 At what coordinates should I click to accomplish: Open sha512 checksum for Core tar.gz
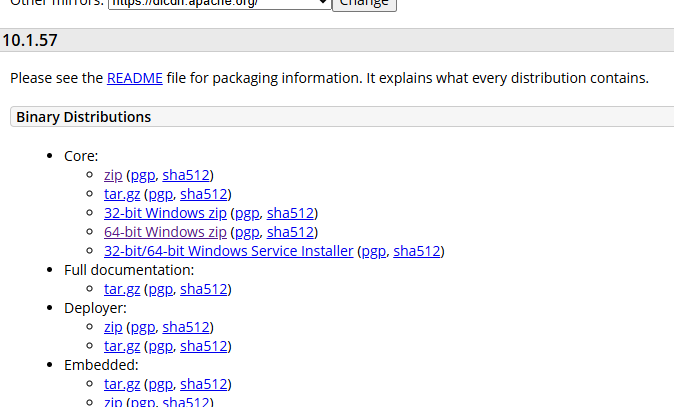tap(203, 194)
